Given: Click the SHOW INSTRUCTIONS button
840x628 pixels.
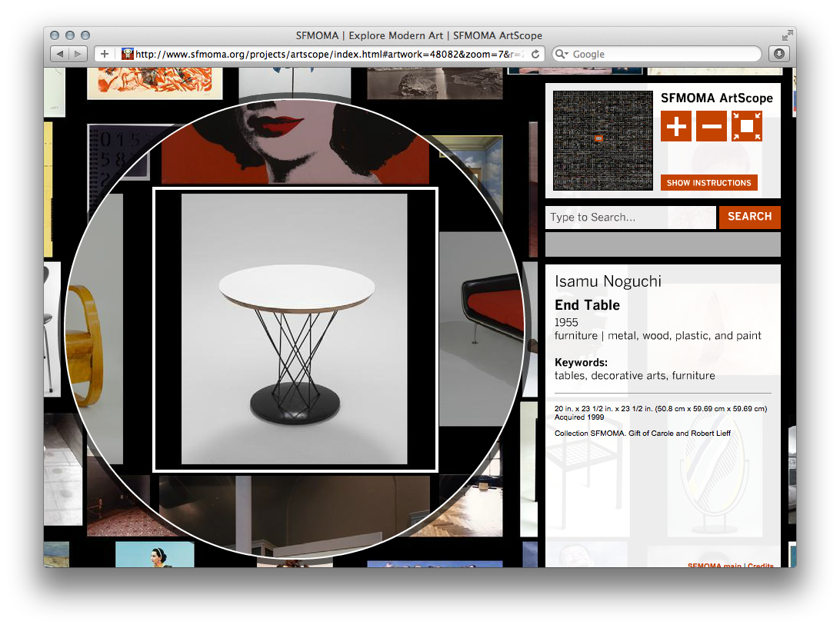Looking at the screenshot, I should 709,183.
